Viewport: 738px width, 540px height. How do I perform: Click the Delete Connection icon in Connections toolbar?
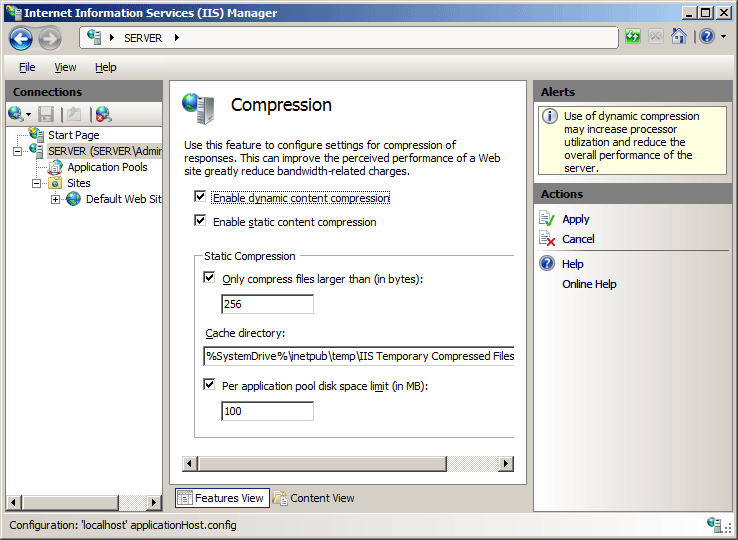point(103,114)
